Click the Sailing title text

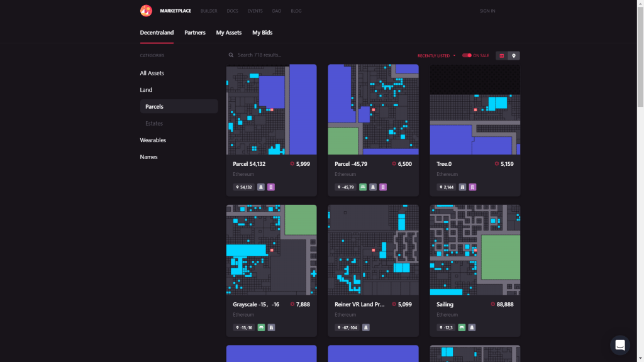[445, 304]
